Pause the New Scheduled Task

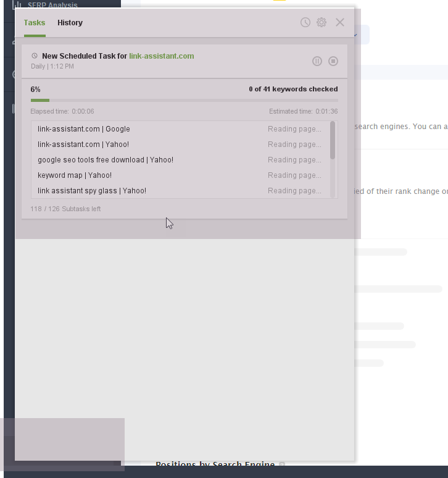point(317,61)
